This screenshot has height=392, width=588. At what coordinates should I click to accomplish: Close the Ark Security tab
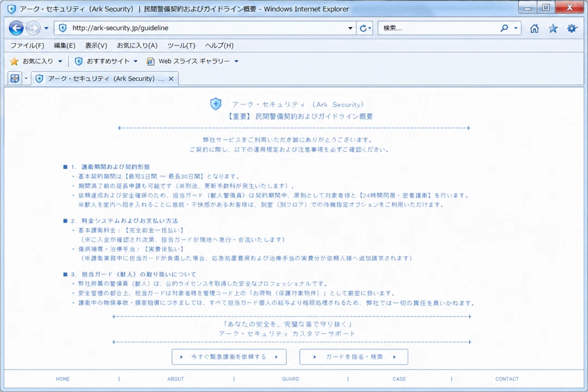click(171, 79)
